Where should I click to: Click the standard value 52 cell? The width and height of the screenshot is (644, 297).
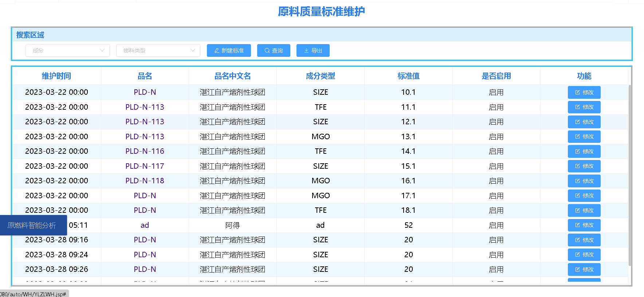tap(408, 225)
